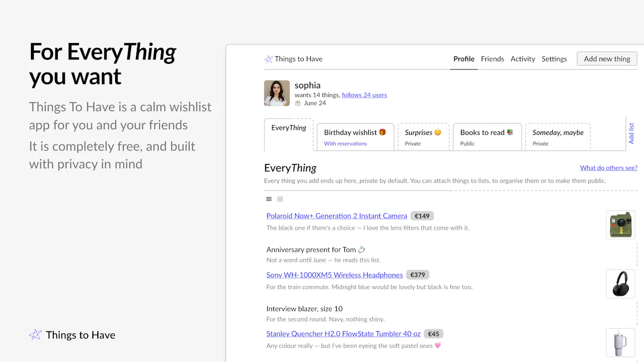This screenshot has width=644, height=362.
Task: Click the Things to Have header title
Action: click(x=299, y=59)
